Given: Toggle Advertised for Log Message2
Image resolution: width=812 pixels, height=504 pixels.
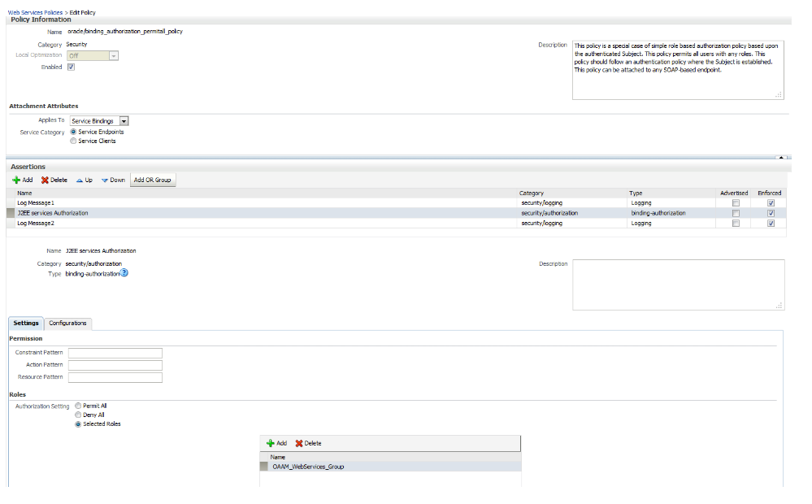Looking at the screenshot, I should [x=736, y=224].
